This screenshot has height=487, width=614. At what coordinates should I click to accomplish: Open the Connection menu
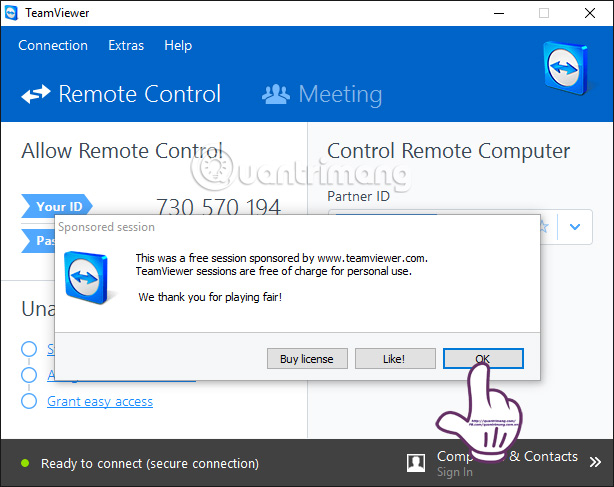click(x=53, y=45)
